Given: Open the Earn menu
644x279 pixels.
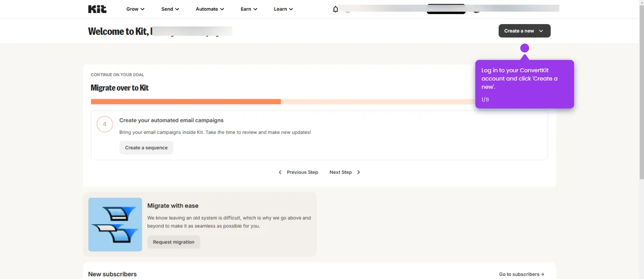Looking at the screenshot, I should [249, 9].
